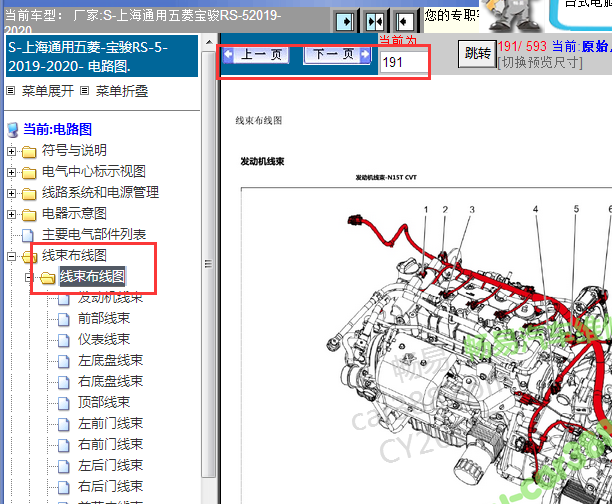The width and height of the screenshot is (612, 504).
Task: Collapse the top-level 线束布线图 node
Action: pos(11,257)
